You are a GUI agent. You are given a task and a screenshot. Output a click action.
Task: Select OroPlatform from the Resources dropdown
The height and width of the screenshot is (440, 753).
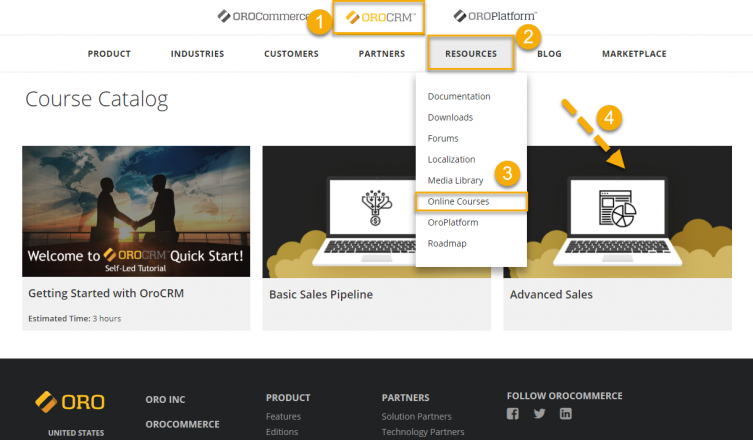pos(453,223)
